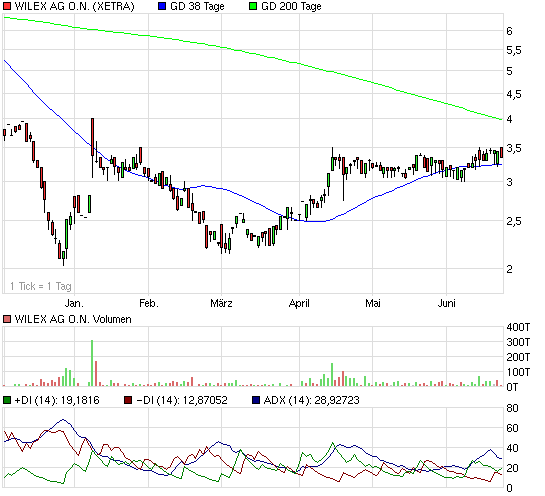Click the 'Feb.' month axis label
The height and width of the screenshot is (496, 545).
click(x=149, y=303)
